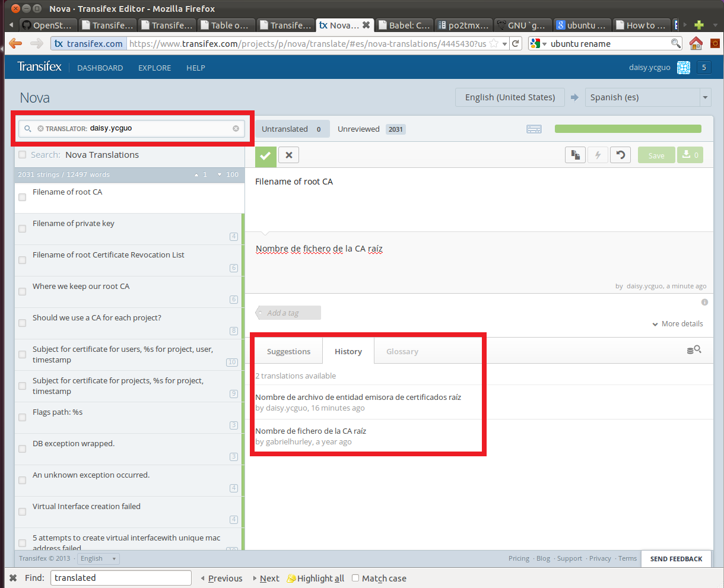Open the Glossary tab
The height and width of the screenshot is (588, 724).
click(402, 352)
